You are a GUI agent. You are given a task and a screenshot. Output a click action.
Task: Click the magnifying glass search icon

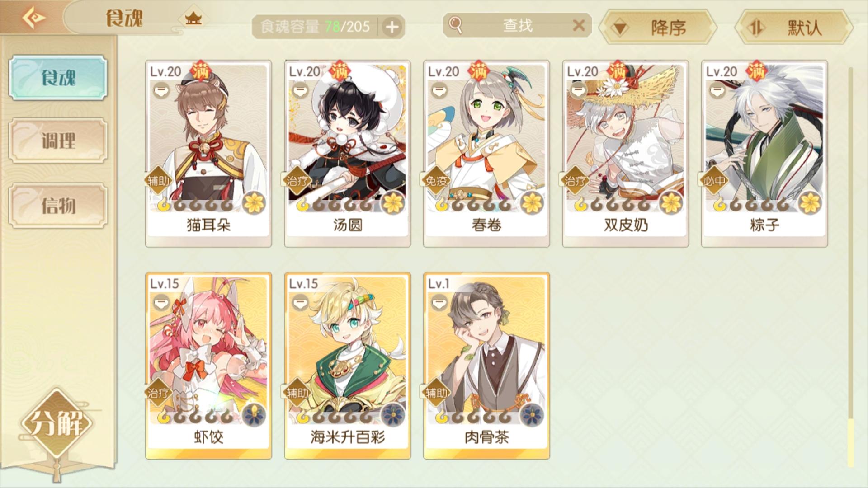coord(456,25)
